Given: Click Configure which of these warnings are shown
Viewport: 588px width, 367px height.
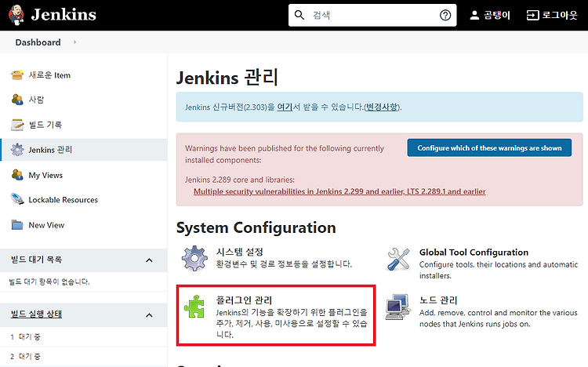Looking at the screenshot, I should coord(489,148).
